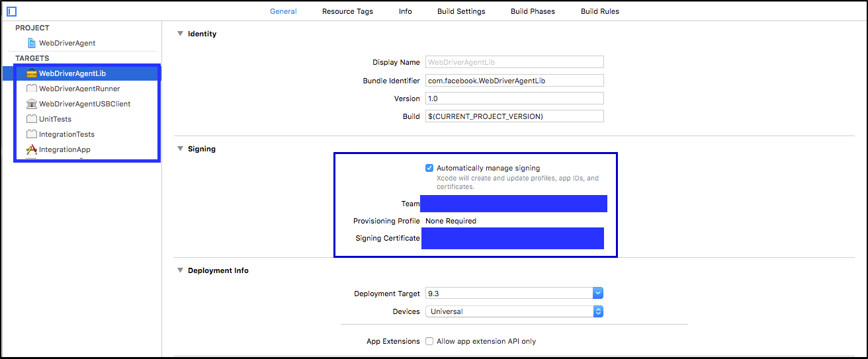The height and width of the screenshot is (359, 868).
Task: Click the WebDriverAgentLib toolbox target icon
Action: [31, 73]
